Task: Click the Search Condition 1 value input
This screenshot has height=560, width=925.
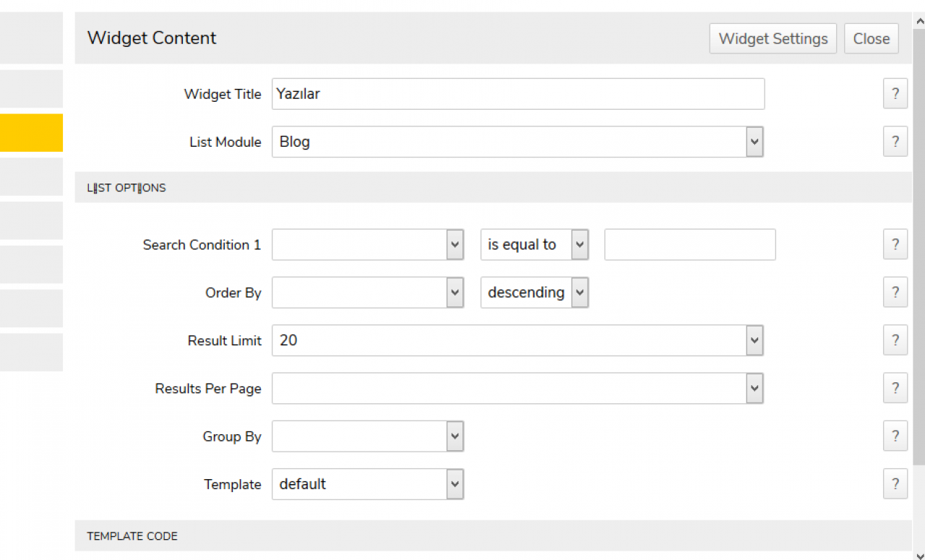Action: coord(689,244)
